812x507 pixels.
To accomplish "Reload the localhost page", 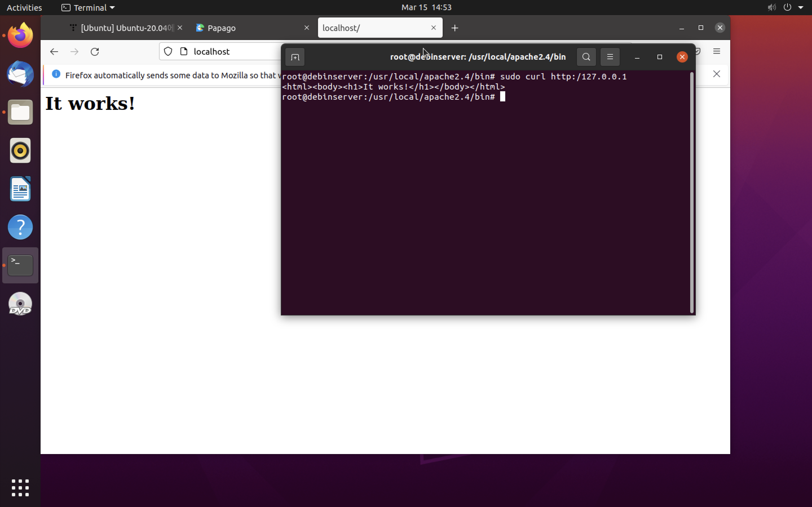I will click(95, 52).
